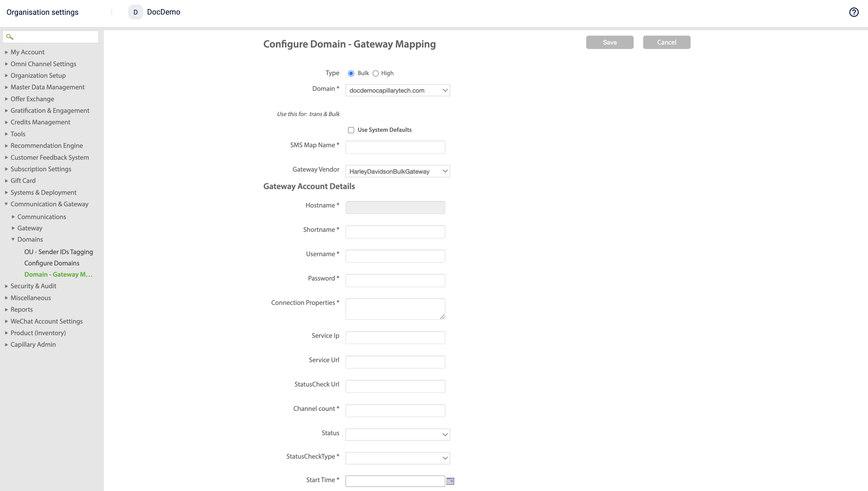Click the Cancel button
Screen dimensions: 868x491
click(666, 42)
